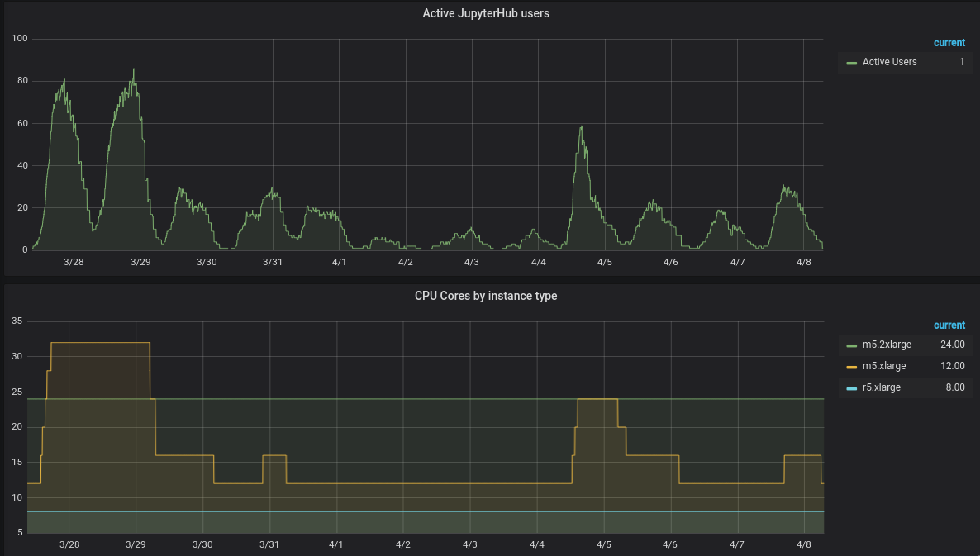The height and width of the screenshot is (556, 980).
Task: Toggle the m5.xlarge series label
Action: [884, 366]
